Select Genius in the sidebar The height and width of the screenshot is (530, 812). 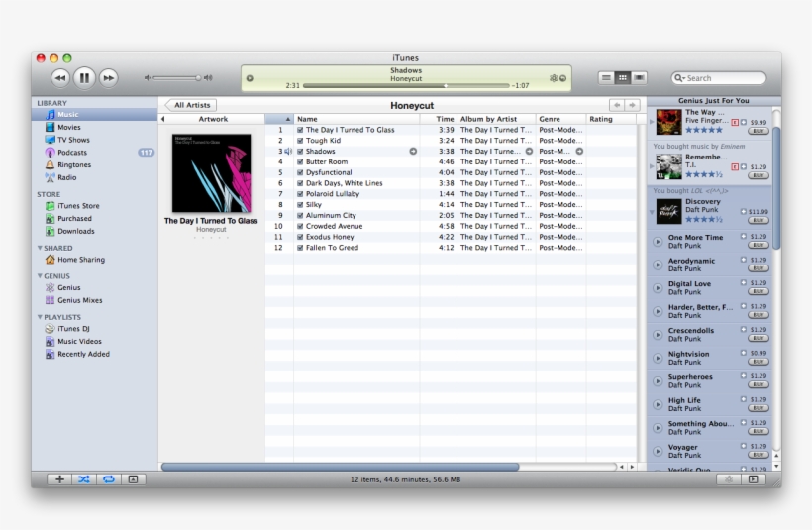(94, 287)
